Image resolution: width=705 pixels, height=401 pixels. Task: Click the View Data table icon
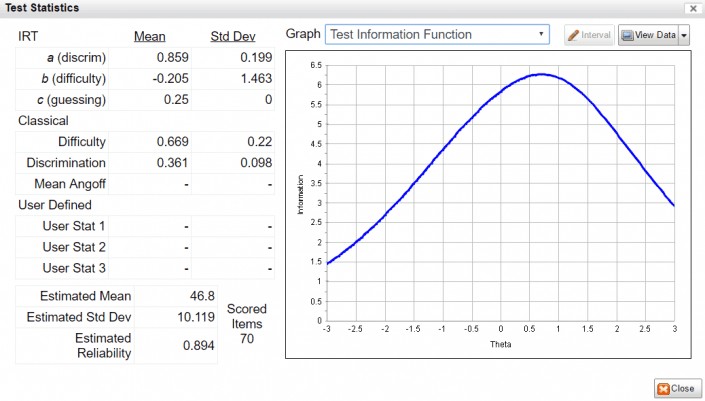(628, 35)
